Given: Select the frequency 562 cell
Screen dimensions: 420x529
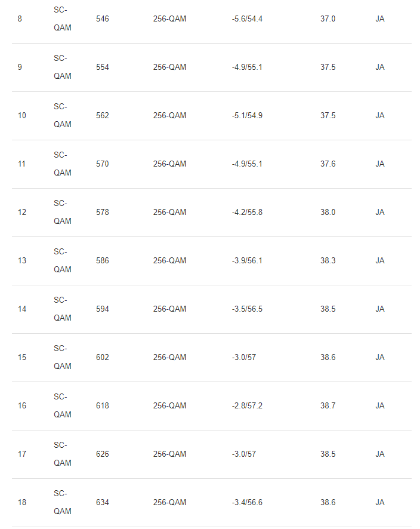Looking at the screenshot, I should pos(103,116).
